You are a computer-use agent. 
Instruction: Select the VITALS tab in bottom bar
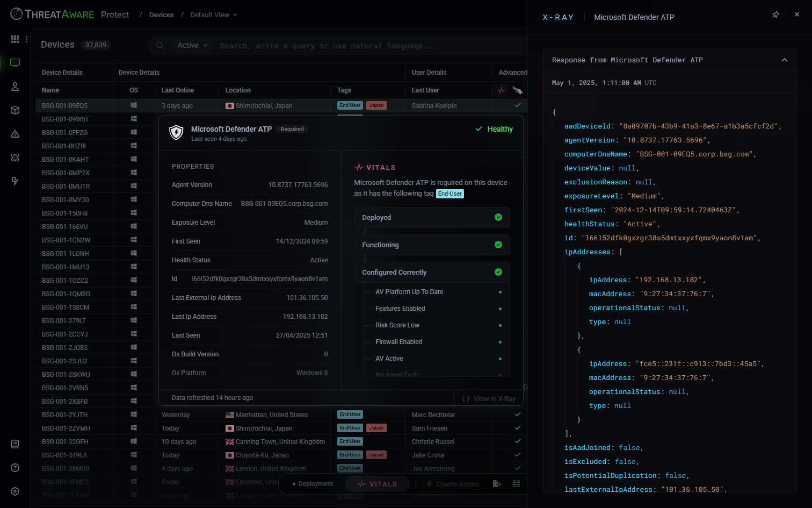pos(378,484)
